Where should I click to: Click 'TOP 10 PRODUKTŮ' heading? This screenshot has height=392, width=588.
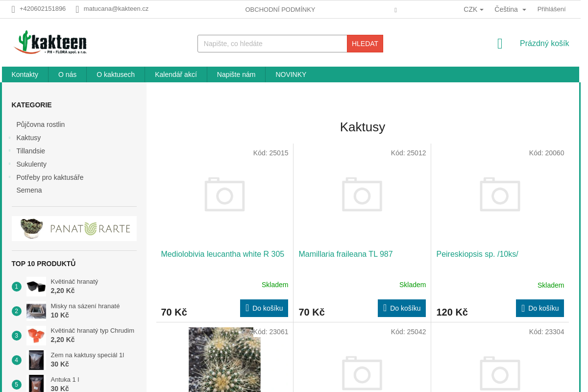coord(44,264)
